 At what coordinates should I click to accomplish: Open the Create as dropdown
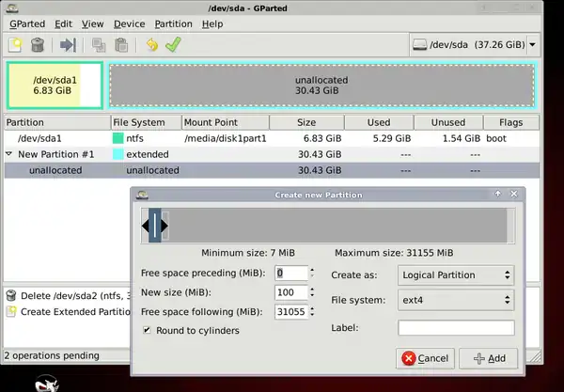[455, 274]
